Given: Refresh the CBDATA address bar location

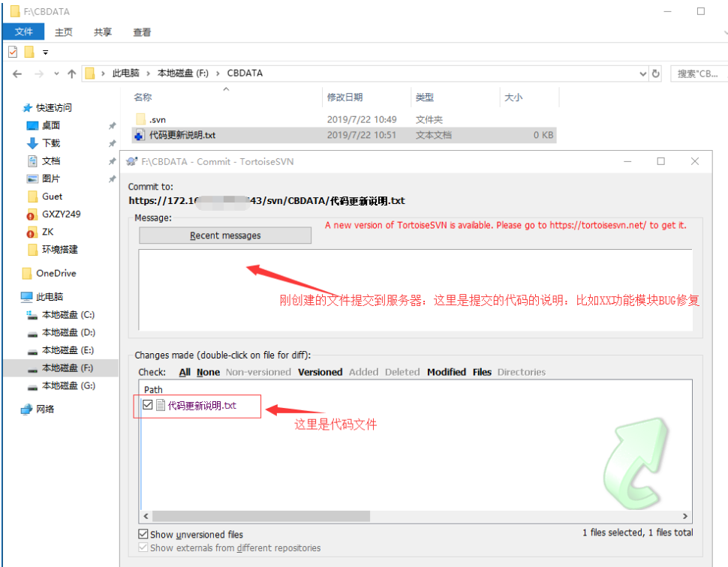Looking at the screenshot, I should (655, 73).
